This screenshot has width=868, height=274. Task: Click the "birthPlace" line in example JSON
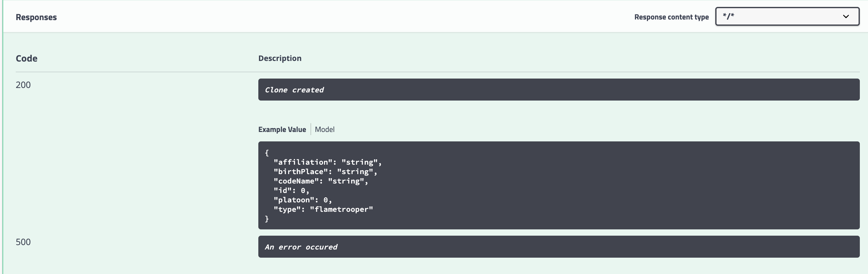[325, 172]
